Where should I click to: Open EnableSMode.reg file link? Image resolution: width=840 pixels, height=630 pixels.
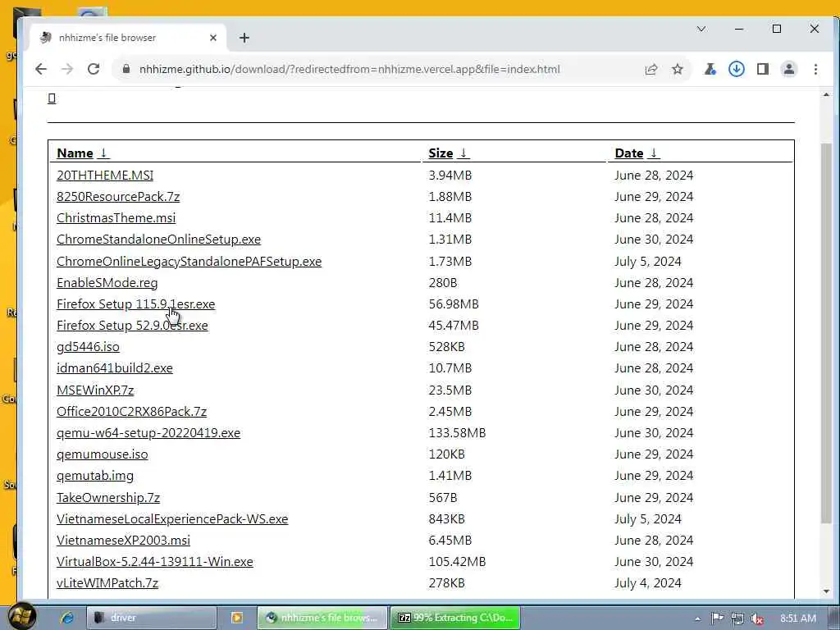pyautogui.click(x=107, y=283)
